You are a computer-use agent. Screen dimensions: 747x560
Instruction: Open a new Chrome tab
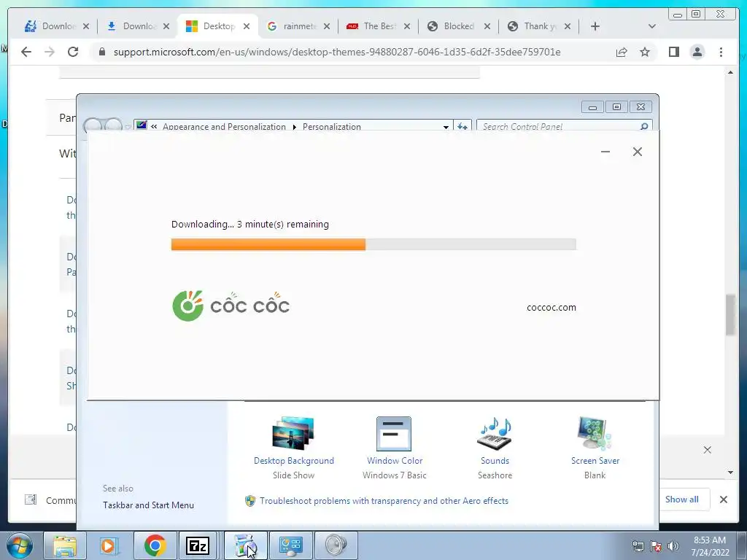point(595,26)
